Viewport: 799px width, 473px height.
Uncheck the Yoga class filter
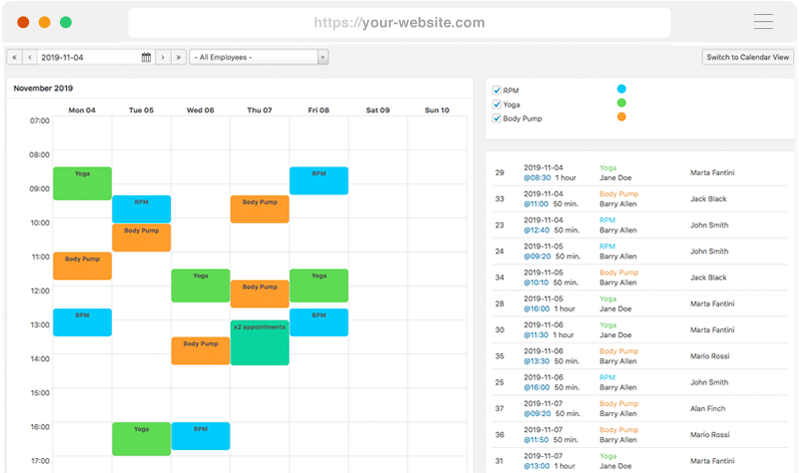497,104
